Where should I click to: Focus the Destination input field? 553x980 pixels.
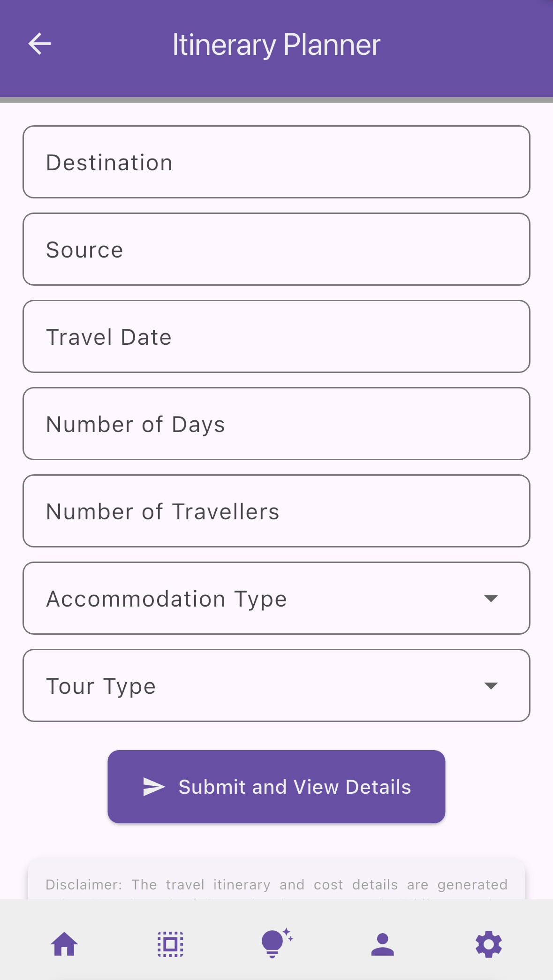(x=276, y=162)
